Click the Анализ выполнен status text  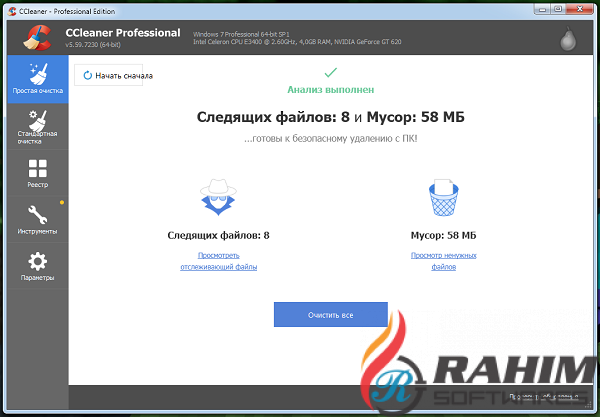(x=331, y=90)
